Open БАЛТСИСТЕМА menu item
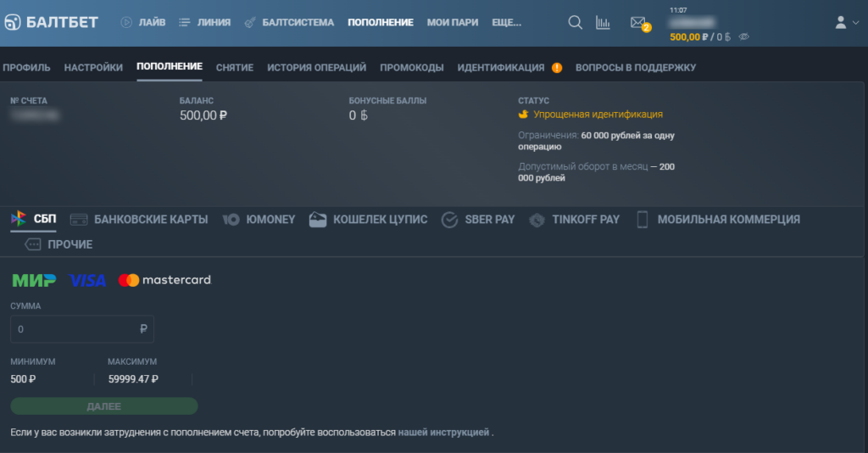Viewport: 868px width, 453px height. point(298,22)
